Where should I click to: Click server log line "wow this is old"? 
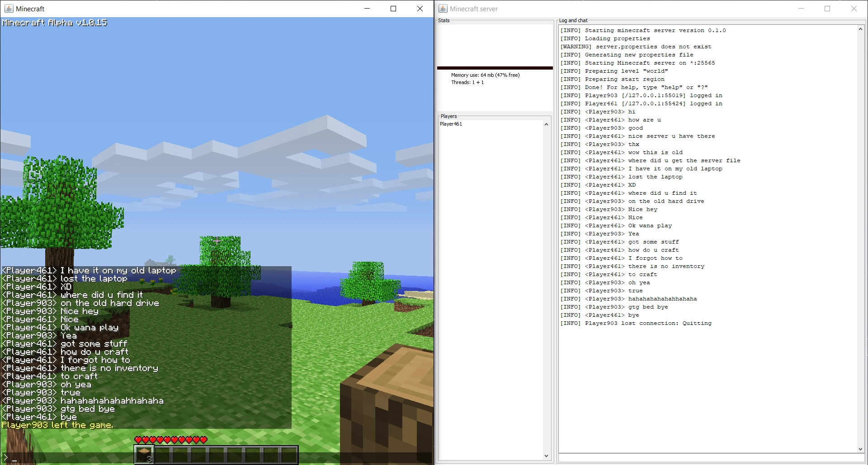point(622,152)
